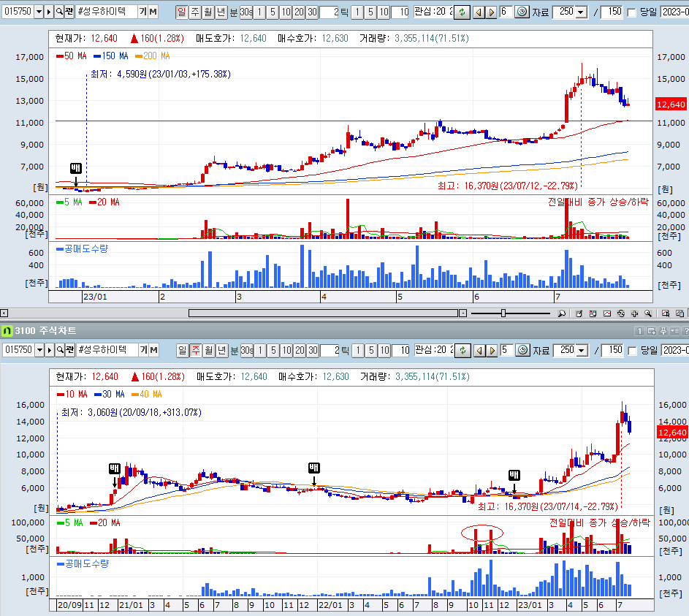Click the clock timer icon in the upper toolbar
This screenshot has height=616, width=689.
tap(522, 12)
